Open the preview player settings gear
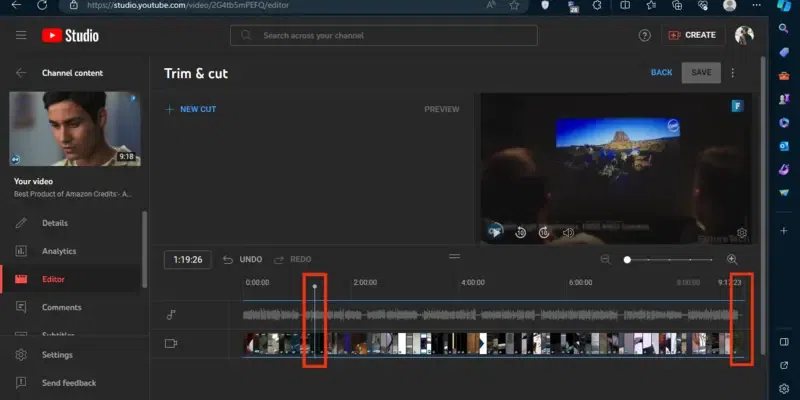The image size is (800, 400). tap(742, 233)
